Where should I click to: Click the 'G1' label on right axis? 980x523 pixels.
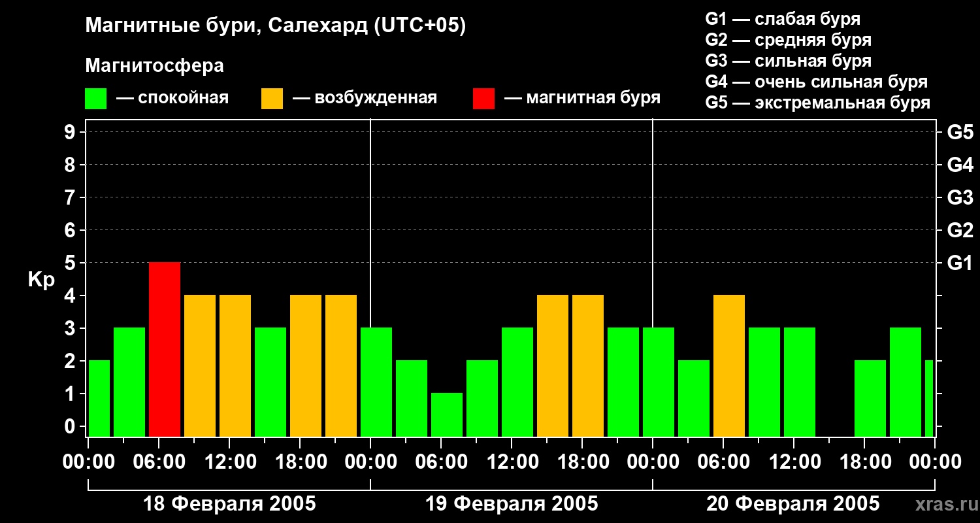point(960,263)
